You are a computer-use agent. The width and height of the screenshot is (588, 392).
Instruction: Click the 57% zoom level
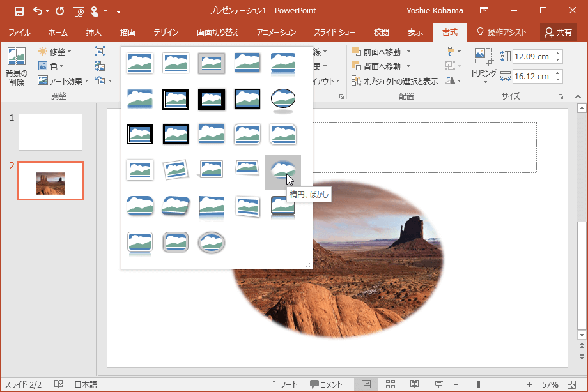coord(550,384)
